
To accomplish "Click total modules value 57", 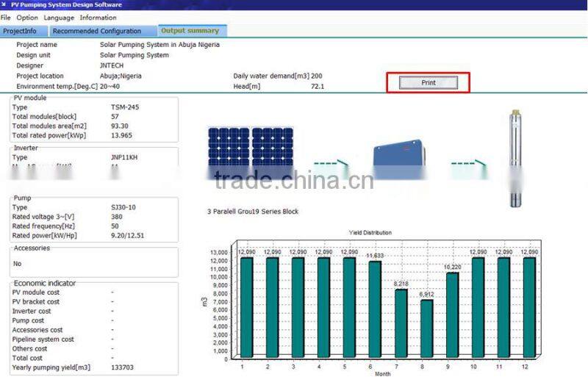I will [115, 117].
